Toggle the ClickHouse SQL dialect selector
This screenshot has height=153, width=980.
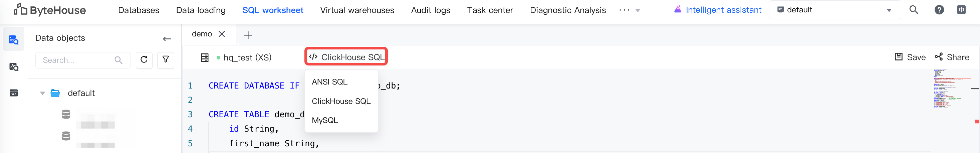click(x=346, y=57)
